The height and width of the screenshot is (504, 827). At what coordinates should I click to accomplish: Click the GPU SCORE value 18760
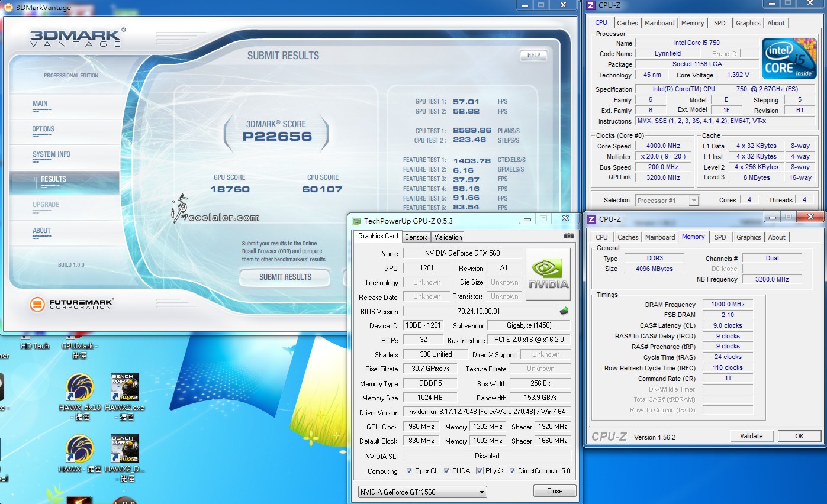pos(230,189)
